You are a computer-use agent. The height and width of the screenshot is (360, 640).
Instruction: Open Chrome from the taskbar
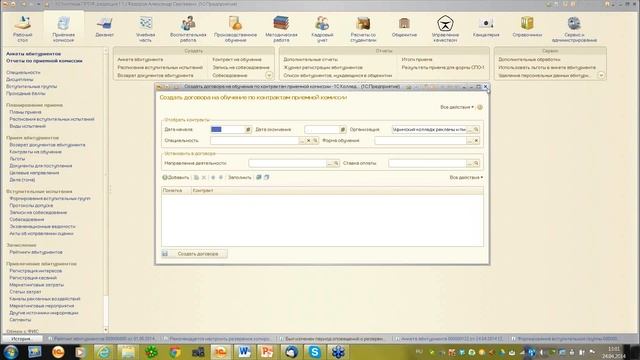175,352
